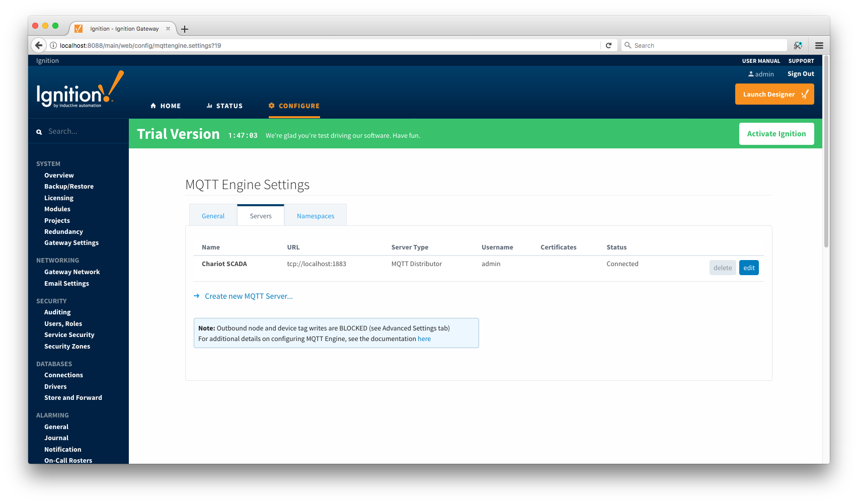858x504 pixels.
Task: Open the USER MANUAL link
Action: (x=761, y=61)
